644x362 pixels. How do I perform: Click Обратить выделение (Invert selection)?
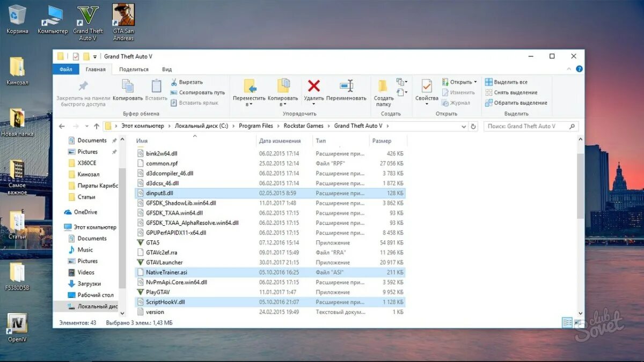click(x=516, y=102)
